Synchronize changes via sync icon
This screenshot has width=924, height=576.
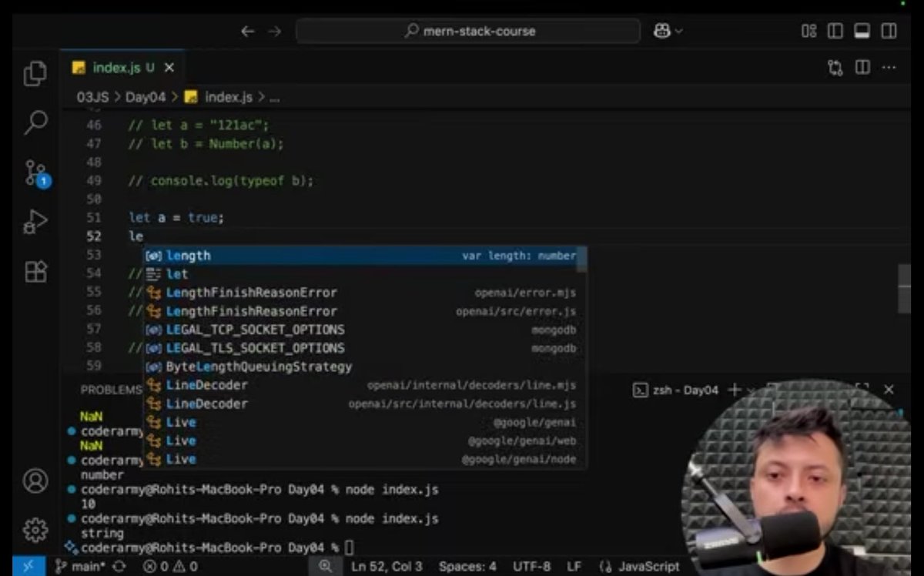119,566
